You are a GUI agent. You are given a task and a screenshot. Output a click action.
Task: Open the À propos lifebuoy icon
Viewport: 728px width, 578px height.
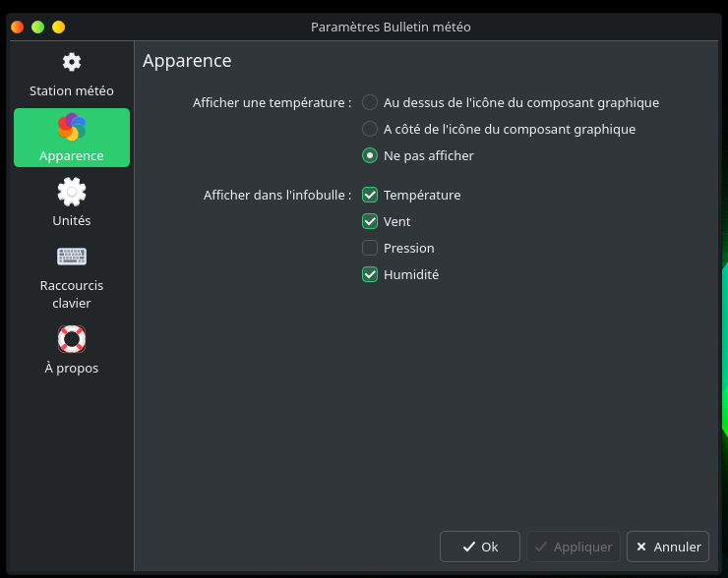pyautogui.click(x=72, y=339)
